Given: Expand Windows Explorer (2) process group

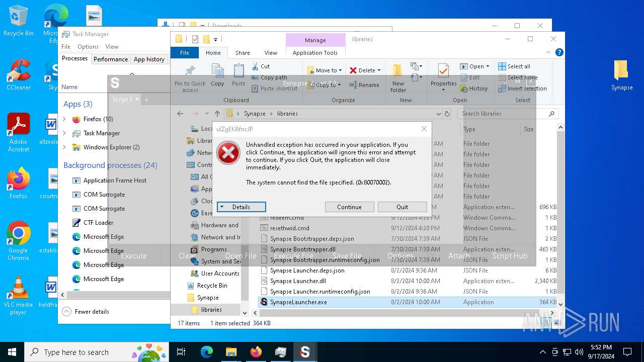Looking at the screenshot, I should click(x=64, y=147).
